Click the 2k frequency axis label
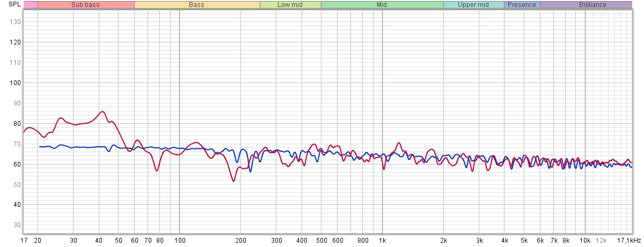 point(443,240)
